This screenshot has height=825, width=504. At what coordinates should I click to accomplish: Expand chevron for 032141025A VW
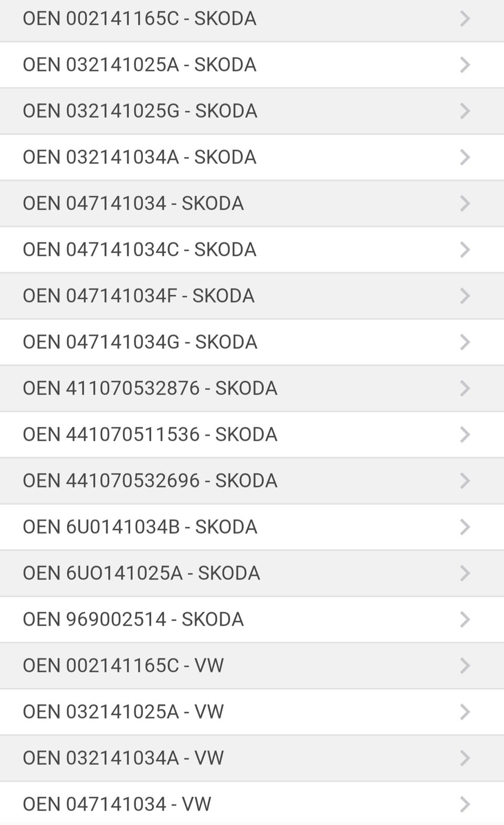point(465,712)
